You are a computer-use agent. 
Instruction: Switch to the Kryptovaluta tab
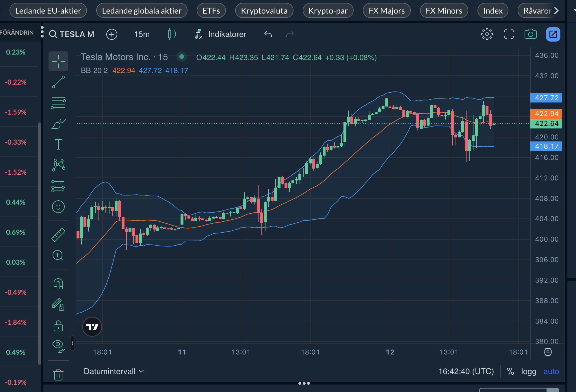264,11
